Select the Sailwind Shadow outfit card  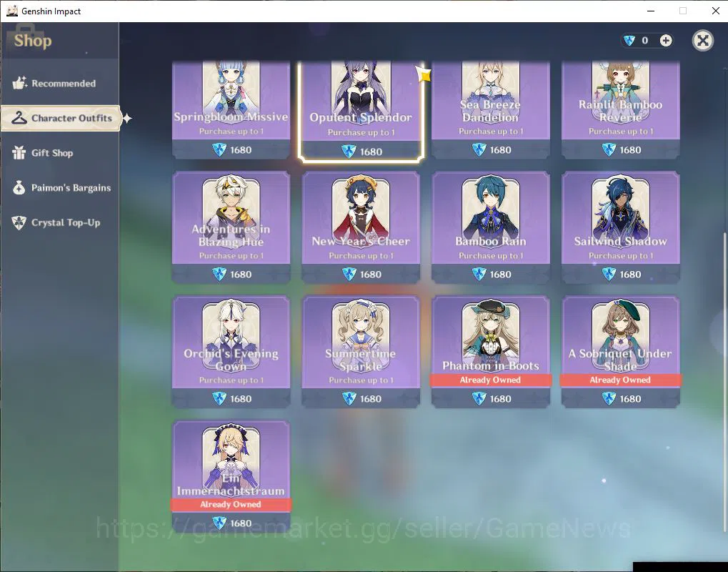621,227
